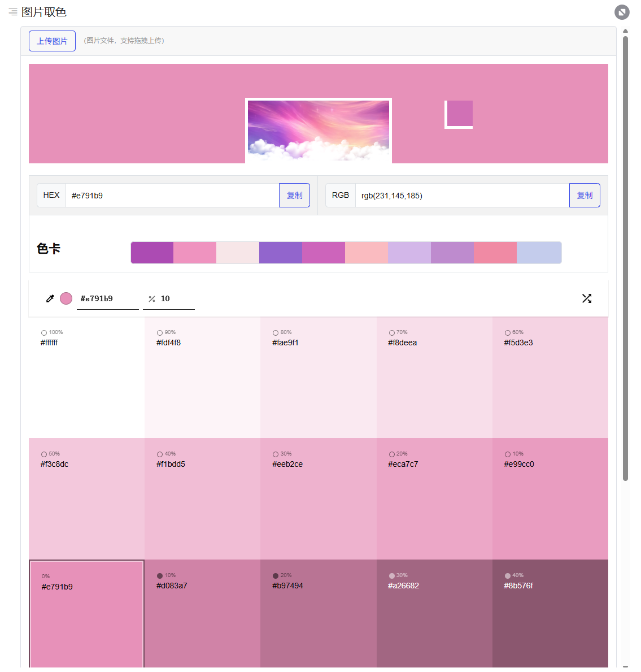
Task: Copy the RGB value with 复制 button
Action: click(x=585, y=196)
